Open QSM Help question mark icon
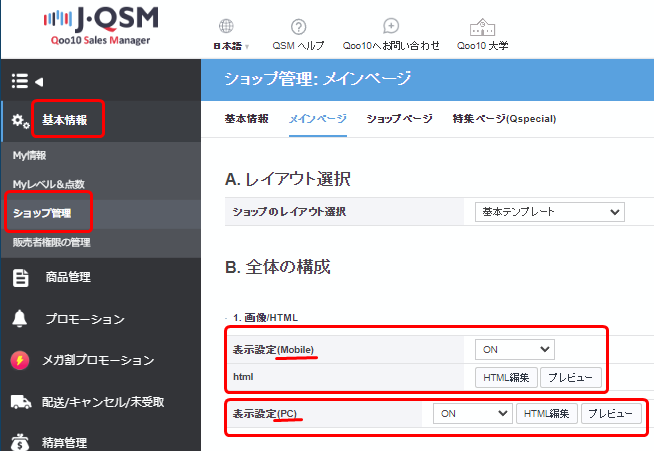The image size is (654, 451). coord(298,27)
